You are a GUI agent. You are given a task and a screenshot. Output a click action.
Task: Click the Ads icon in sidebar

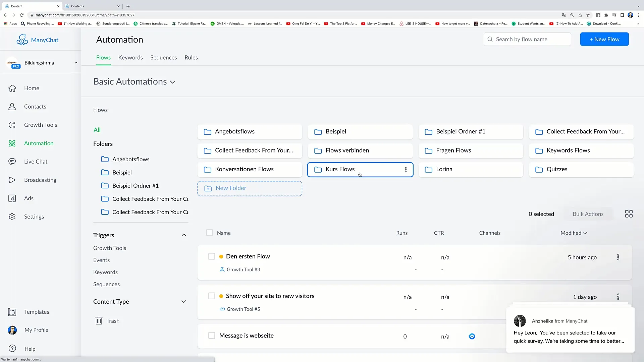pos(12,198)
